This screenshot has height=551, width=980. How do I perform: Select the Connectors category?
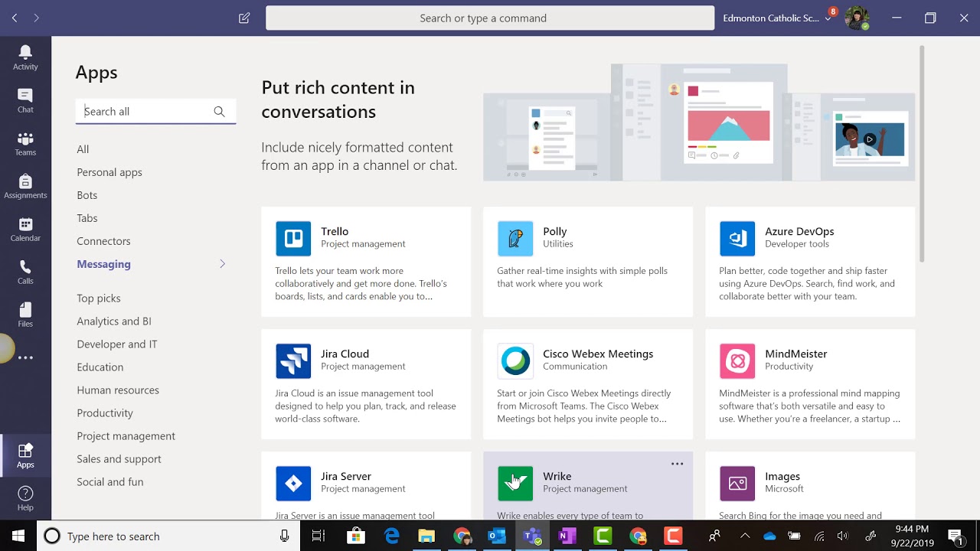[x=103, y=241]
